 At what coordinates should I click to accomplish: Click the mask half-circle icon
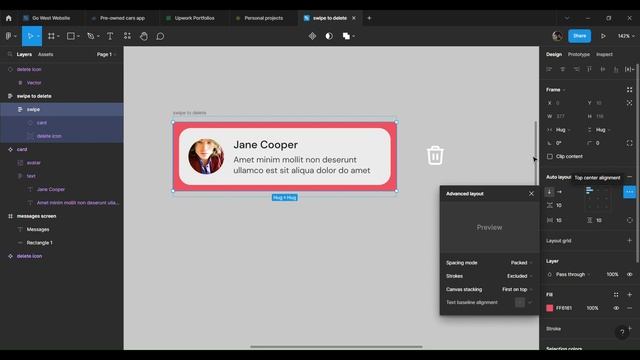point(329,36)
